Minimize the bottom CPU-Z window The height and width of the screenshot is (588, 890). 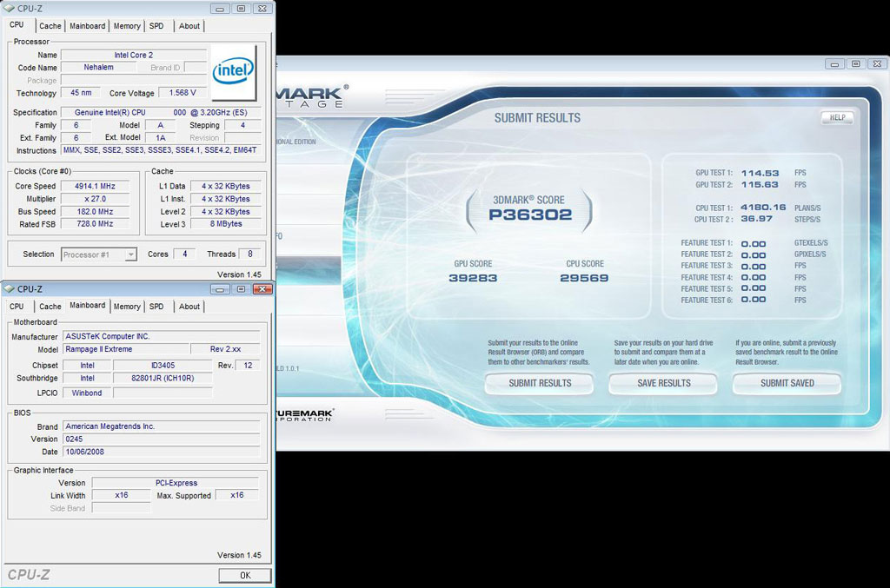pos(220,289)
